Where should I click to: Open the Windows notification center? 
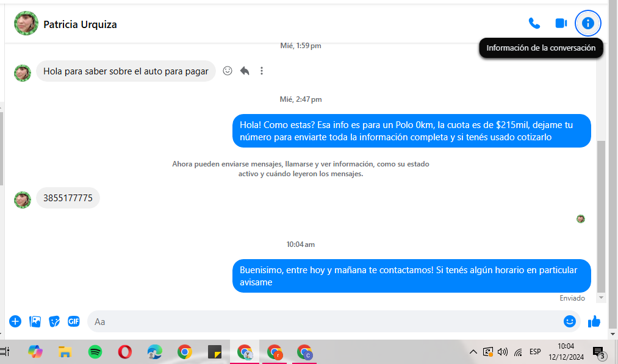click(599, 352)
